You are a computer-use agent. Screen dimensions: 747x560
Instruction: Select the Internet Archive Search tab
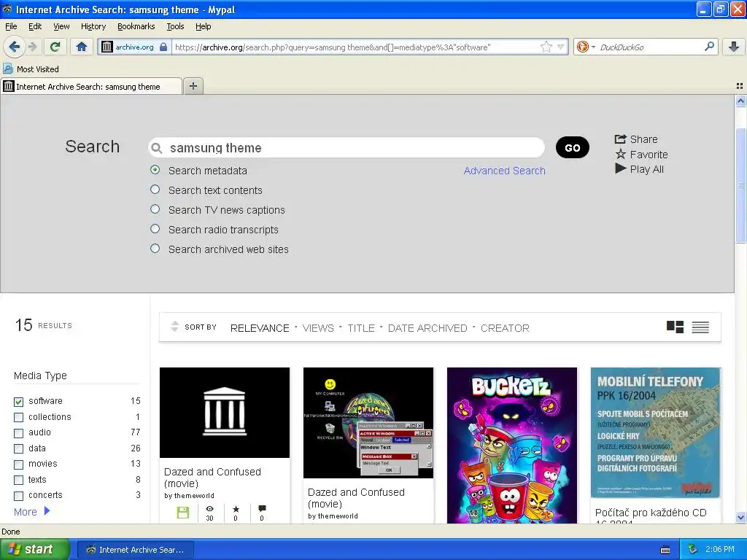tap(91, 86)
